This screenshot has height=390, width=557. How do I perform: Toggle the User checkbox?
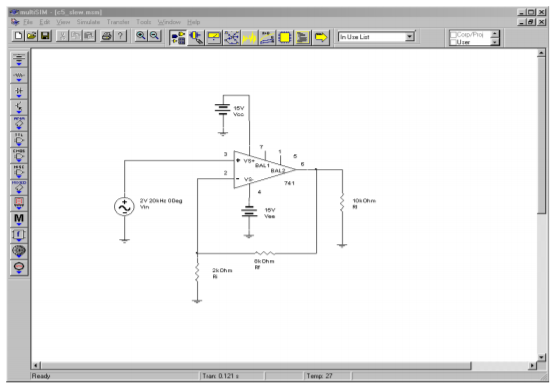tap(453, 42)
